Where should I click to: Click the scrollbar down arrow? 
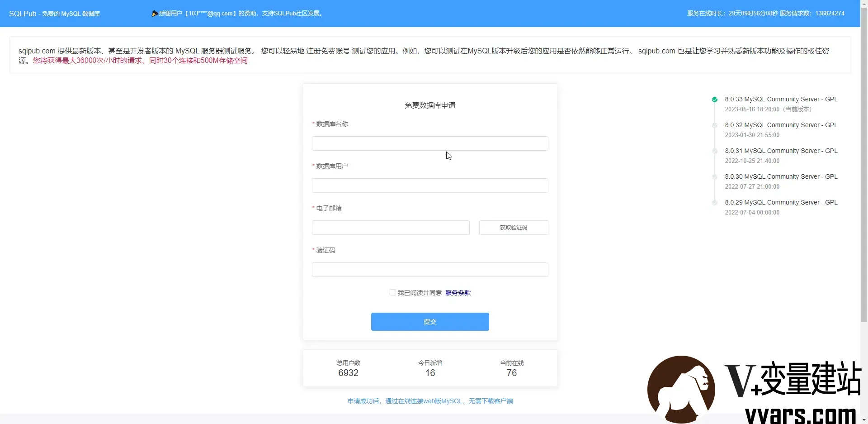[x=864, y=420]
